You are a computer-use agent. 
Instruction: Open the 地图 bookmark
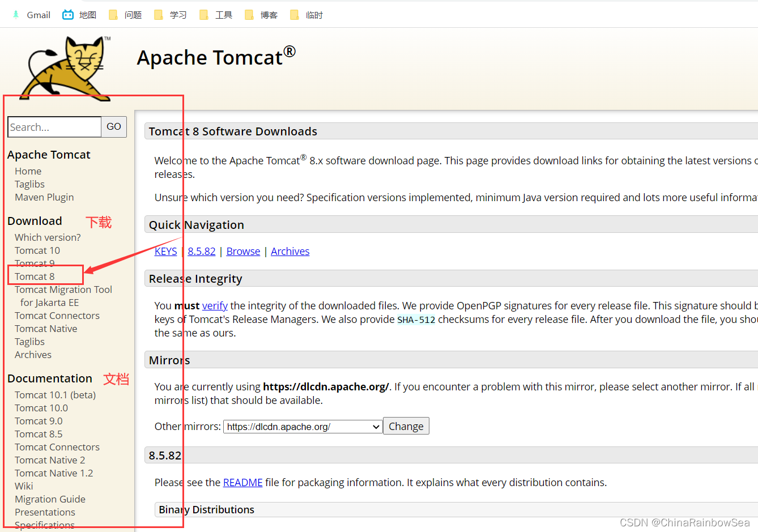tap(79, 15)
